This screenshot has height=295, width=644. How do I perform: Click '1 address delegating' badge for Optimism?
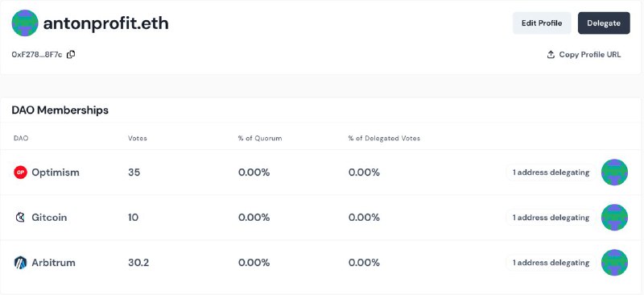click(x=551, y=172)
